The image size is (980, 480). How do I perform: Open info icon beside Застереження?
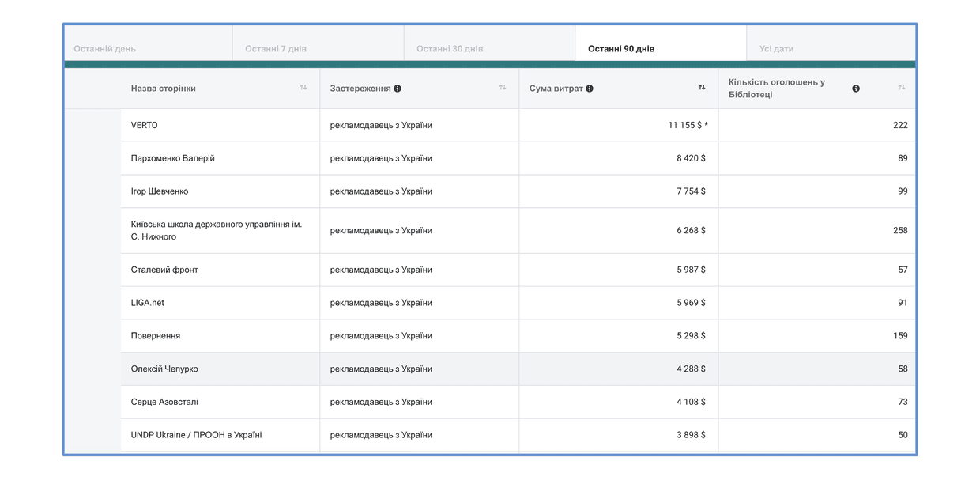pyautogui.click(x=398, y=89)
